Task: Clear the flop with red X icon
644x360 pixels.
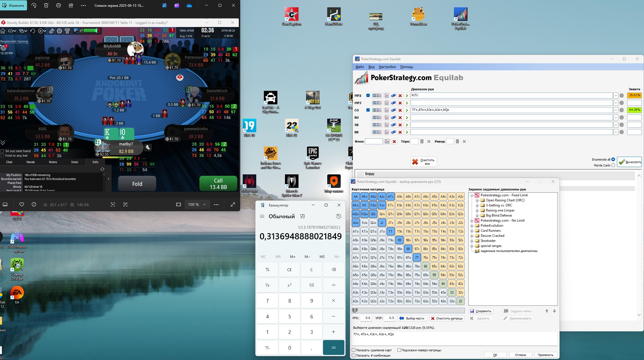Action: pyautogui.click(x=394, y=141)
